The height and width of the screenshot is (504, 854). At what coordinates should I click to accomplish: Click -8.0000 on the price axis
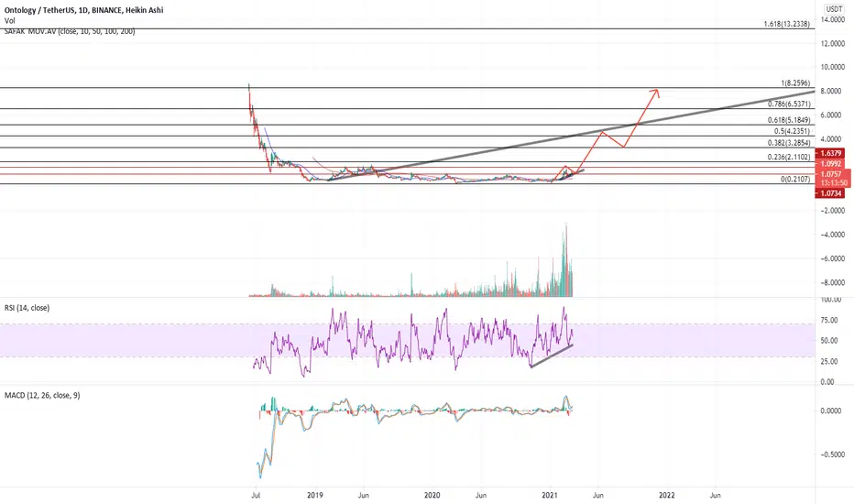pos(833,283)
